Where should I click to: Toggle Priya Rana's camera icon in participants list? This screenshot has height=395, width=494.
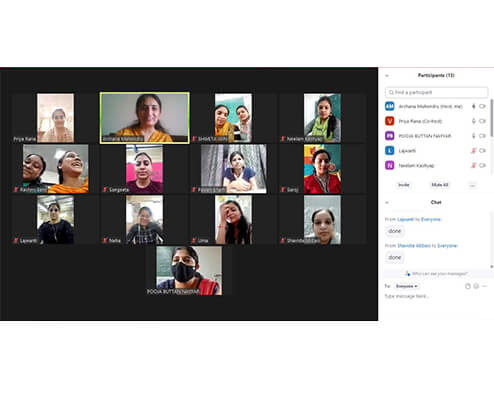pos(482,121)
